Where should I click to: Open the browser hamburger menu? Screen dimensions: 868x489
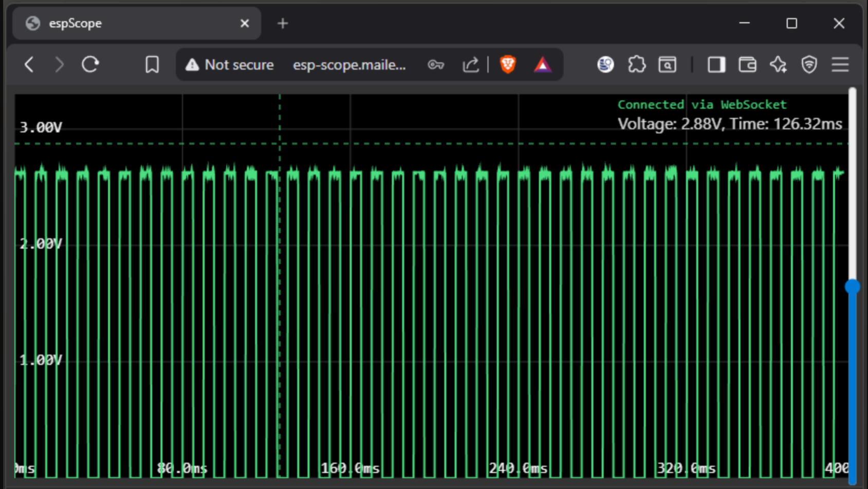pos(840,64)
